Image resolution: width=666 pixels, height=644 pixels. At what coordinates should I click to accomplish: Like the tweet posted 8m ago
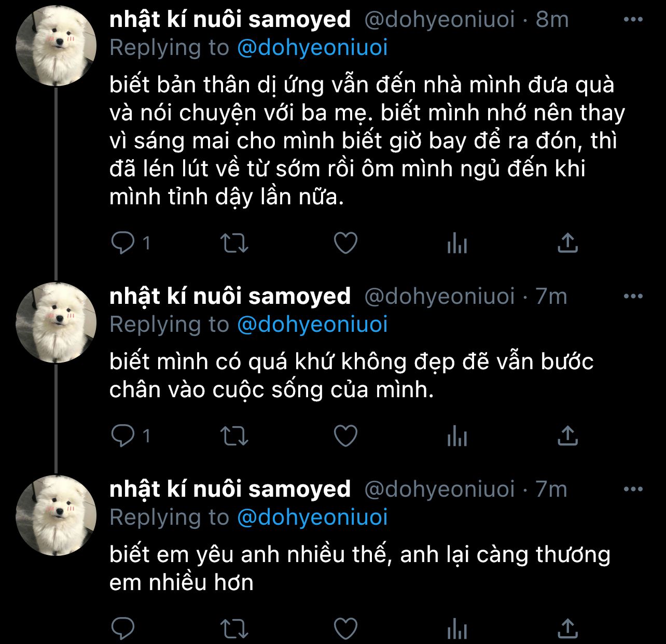(345, 243)
